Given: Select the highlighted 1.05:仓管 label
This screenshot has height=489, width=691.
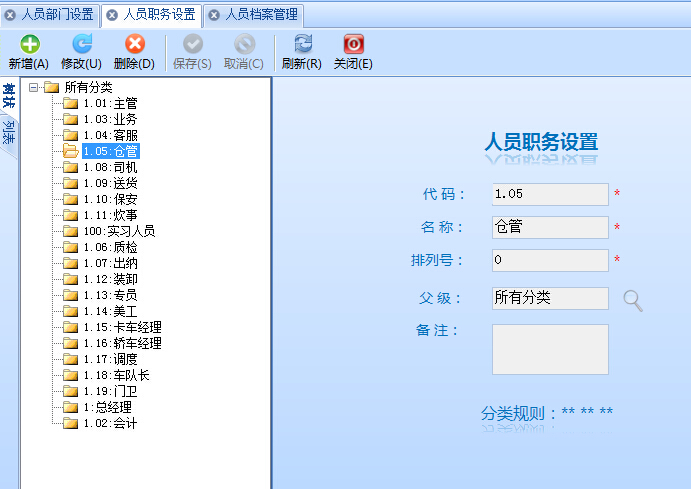Looking at the screenshot, I should pyautogui.click(x=111, y=151).
